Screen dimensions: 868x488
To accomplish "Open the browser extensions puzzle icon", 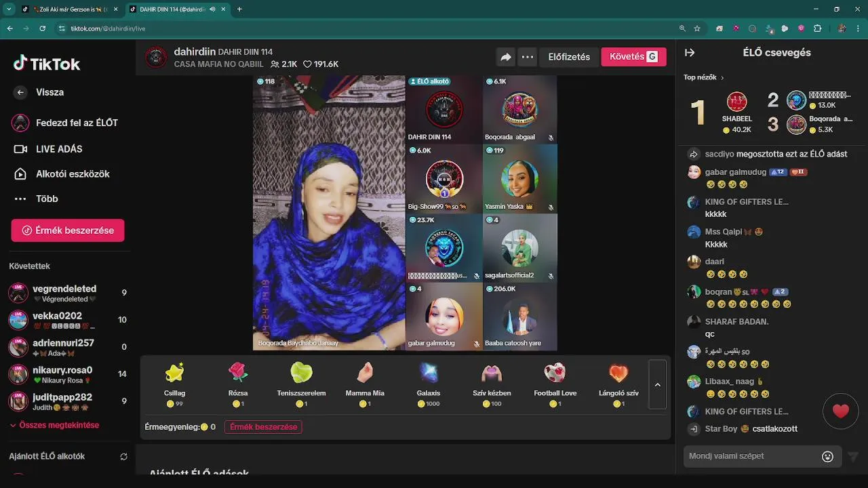I will coord(817,28).
